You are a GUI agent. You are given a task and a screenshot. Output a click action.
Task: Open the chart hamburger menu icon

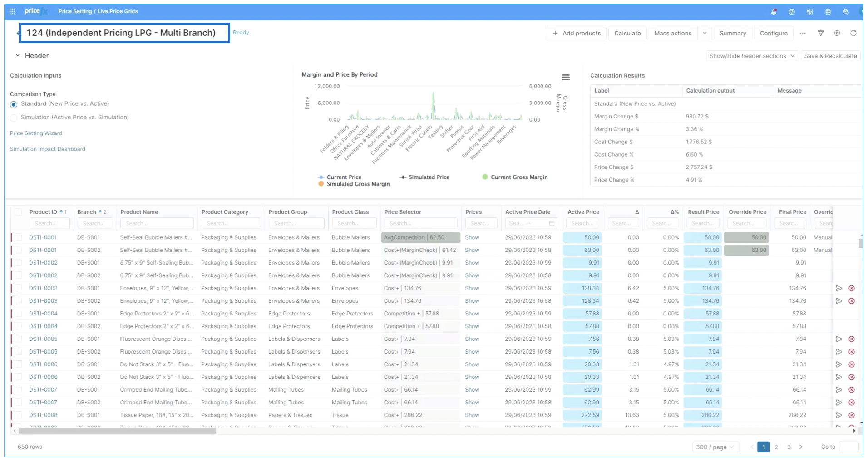pos(566,78)
